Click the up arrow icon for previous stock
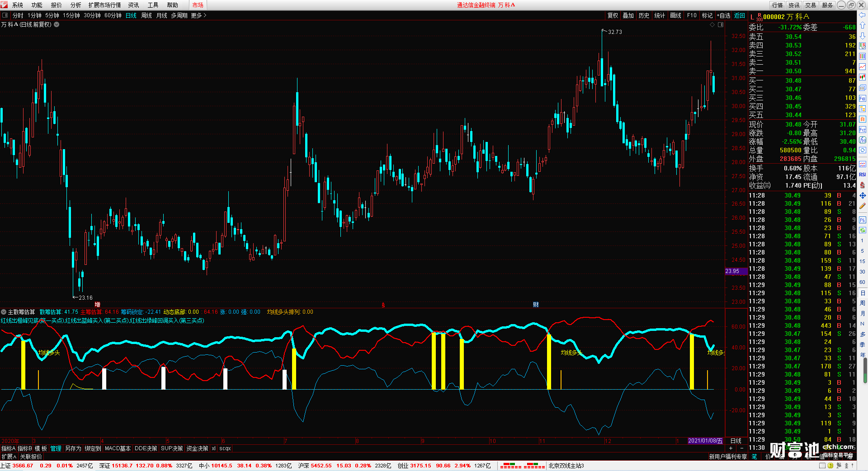The image size is (868, 471). (x=863, y=25)
